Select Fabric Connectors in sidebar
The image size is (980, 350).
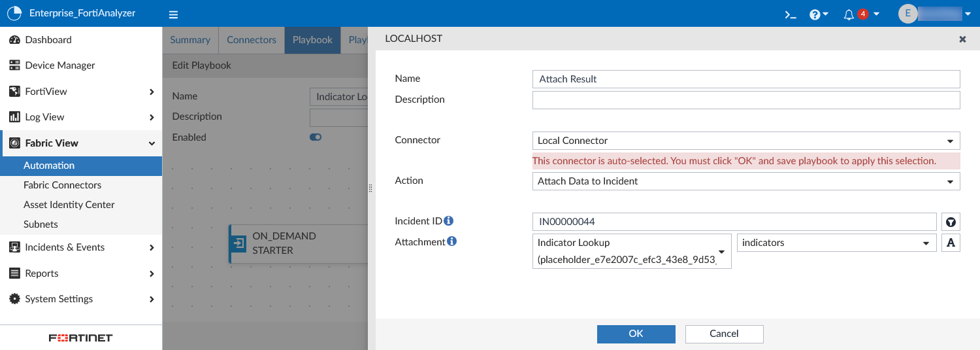click(x=63, y=185)
